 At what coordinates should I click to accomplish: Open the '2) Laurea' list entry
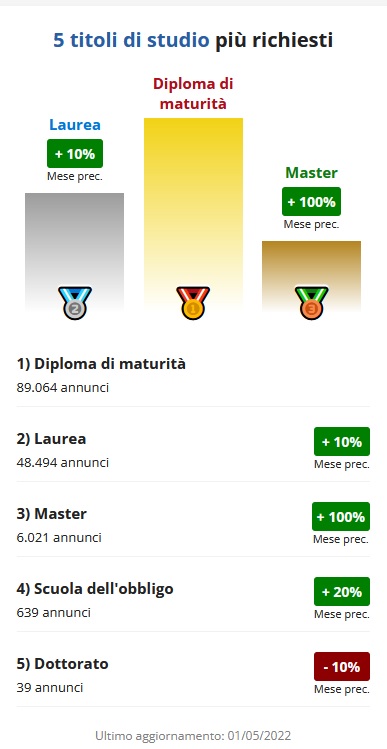[193, 450]
